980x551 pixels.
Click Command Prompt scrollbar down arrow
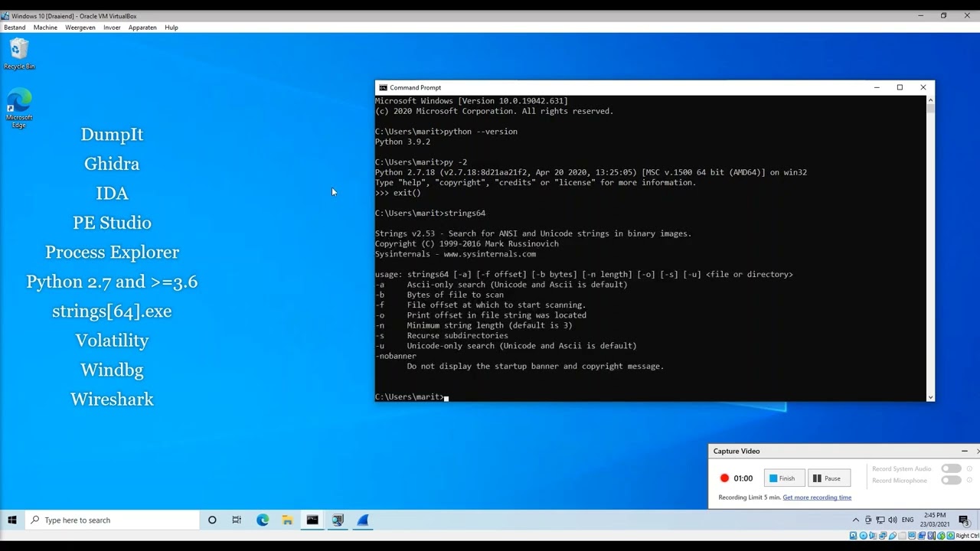pyautogui.click(x=930, y=397)
